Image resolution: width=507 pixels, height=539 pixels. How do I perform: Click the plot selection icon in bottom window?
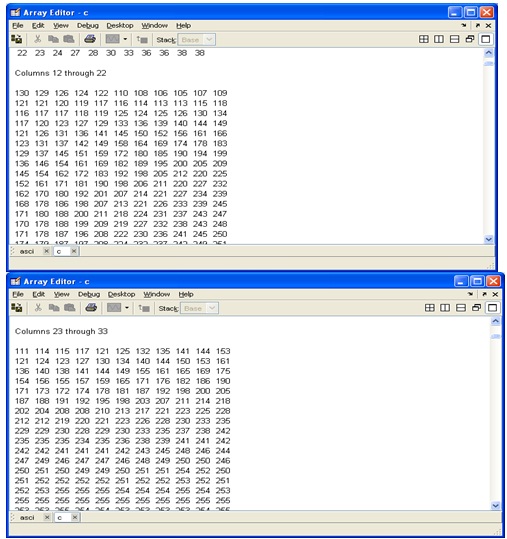point(114,307)
